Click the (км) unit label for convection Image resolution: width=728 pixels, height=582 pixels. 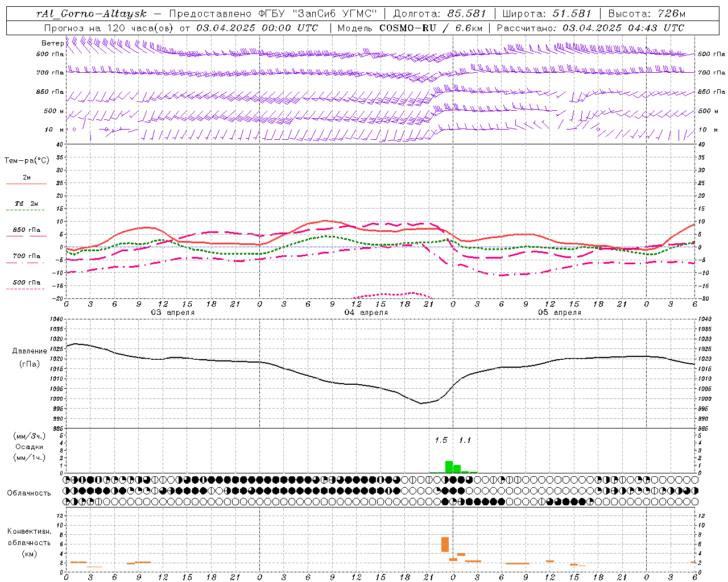click(29, 554)
